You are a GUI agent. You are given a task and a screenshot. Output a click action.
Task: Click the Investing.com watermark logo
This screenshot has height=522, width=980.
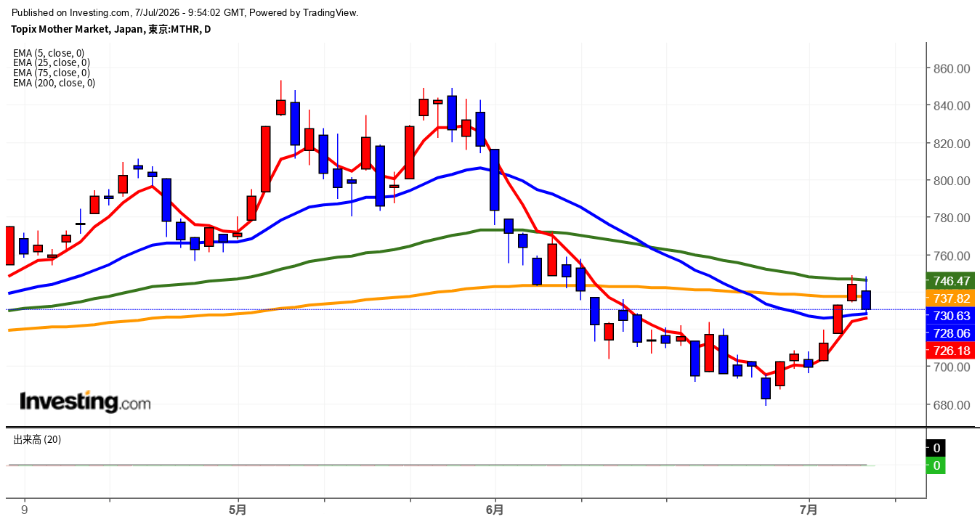coord(85,401)
